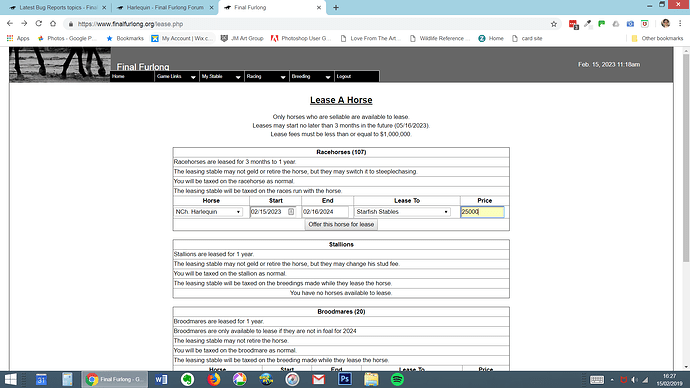Close the Latest Bug Reports tab
The width and height of the screenshot is (690, 388).
click(x=104, y=7)
